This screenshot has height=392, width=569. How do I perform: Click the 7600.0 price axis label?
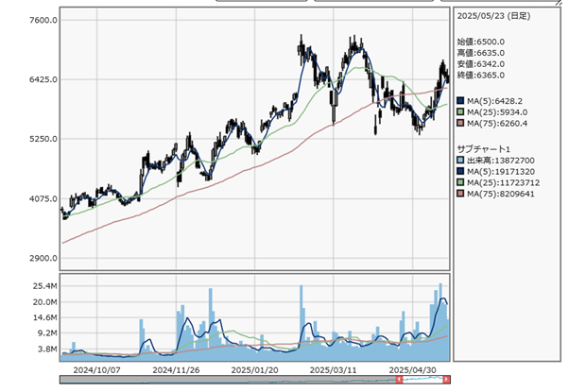(43, 20)
